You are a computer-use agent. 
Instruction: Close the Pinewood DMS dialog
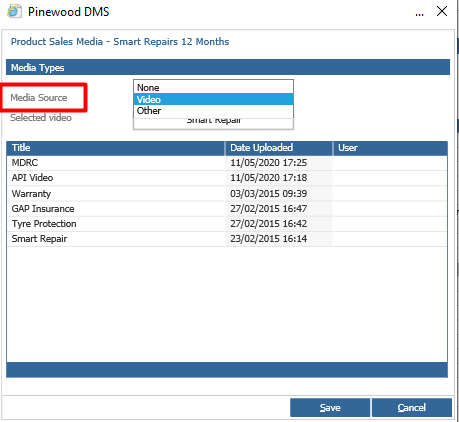(442, 11)
